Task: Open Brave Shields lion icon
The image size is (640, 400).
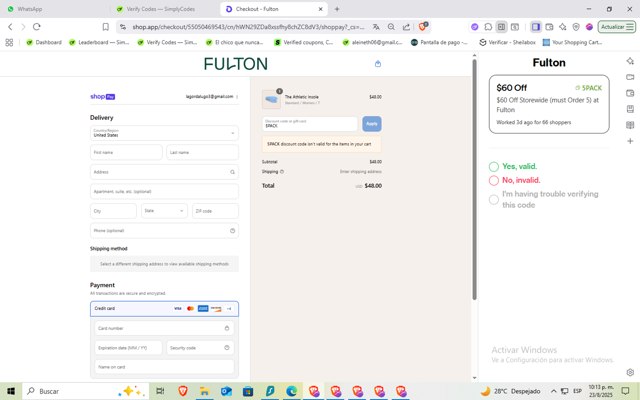Action: tap(423, 27)
